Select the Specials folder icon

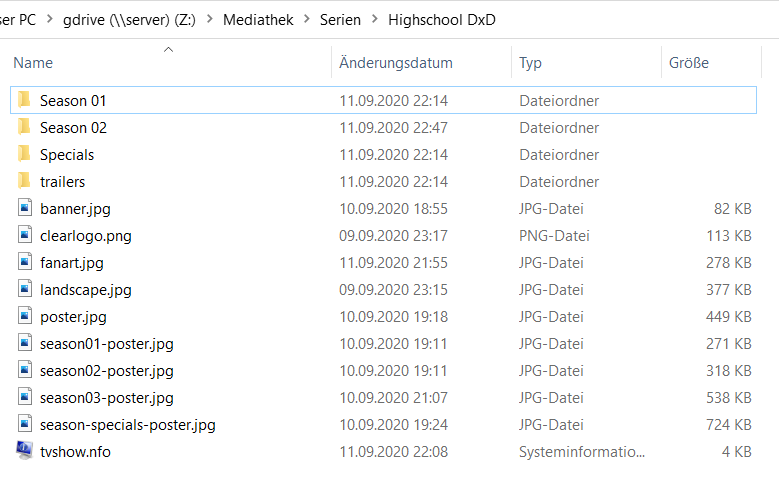[x=24, y=154]
